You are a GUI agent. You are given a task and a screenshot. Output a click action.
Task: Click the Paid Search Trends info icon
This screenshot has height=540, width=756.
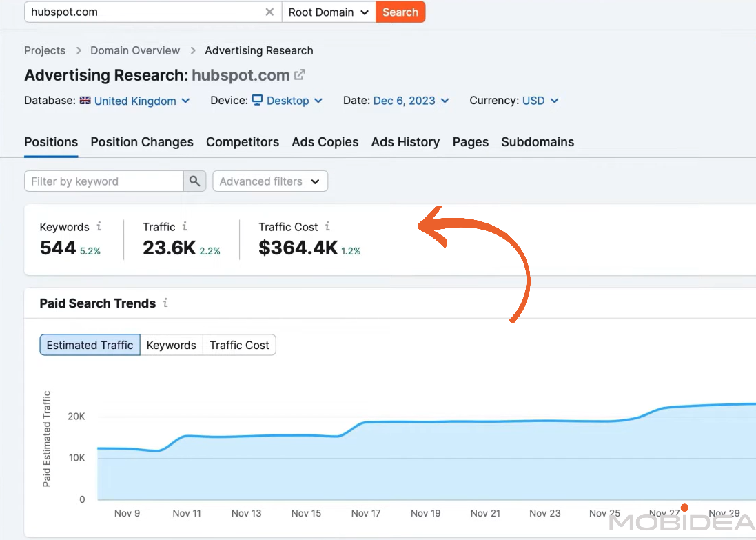click(165, 303)
